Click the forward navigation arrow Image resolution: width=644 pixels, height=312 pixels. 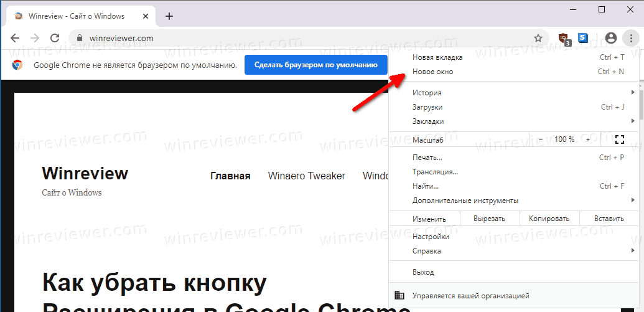tap(35, 38)
